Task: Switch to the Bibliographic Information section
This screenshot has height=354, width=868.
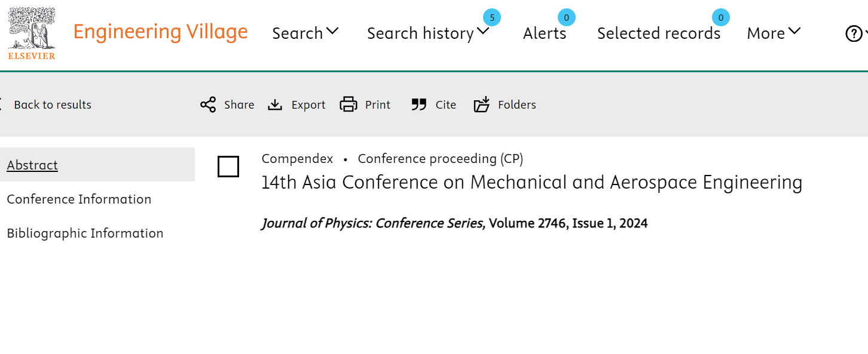Action: pos(85,233)
